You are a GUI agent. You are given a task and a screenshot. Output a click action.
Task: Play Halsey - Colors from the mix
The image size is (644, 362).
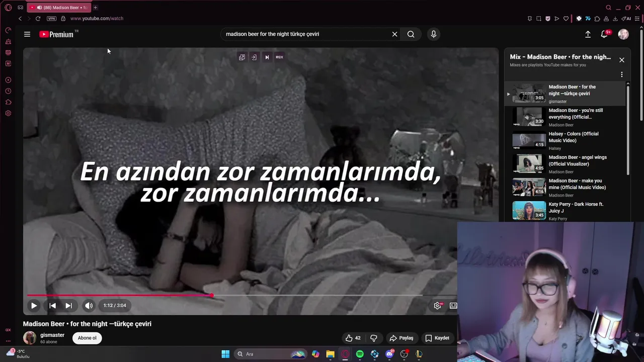pyautogui.click(x=566, y=141)
